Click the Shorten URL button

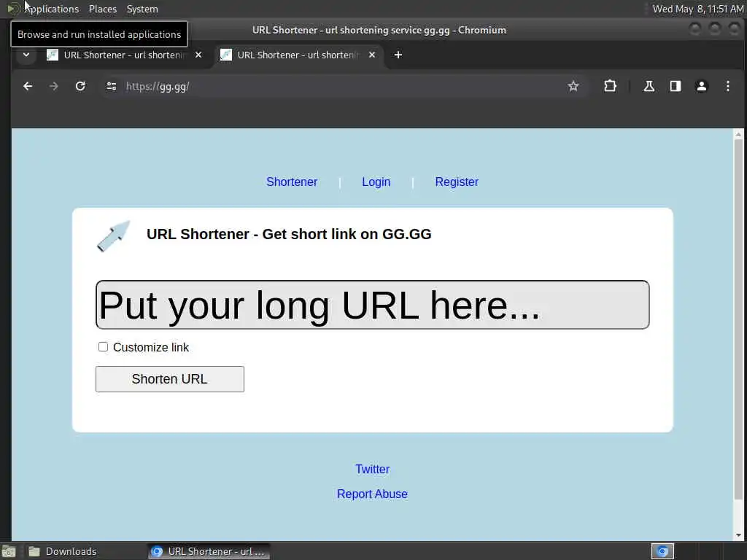(x=169, y=379)
